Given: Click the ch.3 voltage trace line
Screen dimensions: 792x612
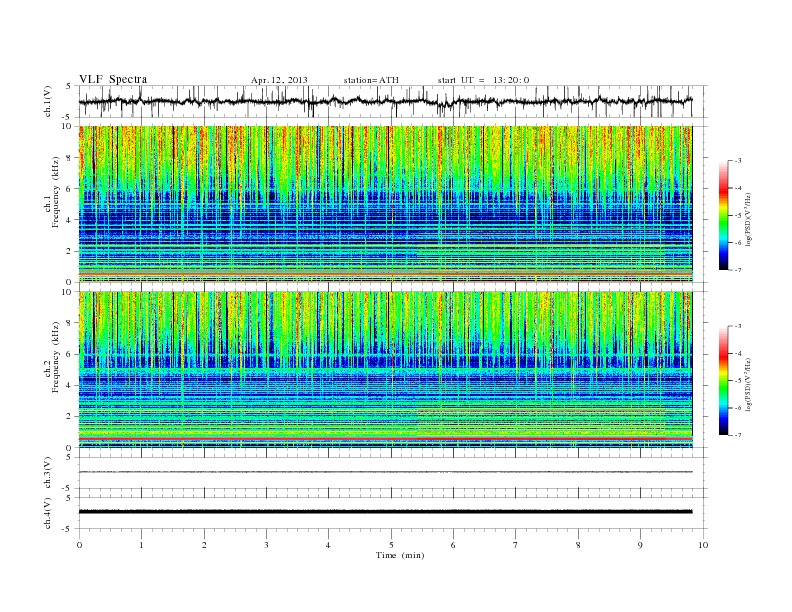Looking at the screenshot, I should coord(385,472).
